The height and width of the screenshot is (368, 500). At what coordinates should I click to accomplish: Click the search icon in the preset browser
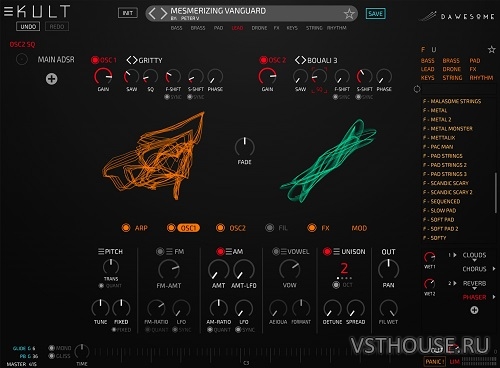click(x=417, y=89)
